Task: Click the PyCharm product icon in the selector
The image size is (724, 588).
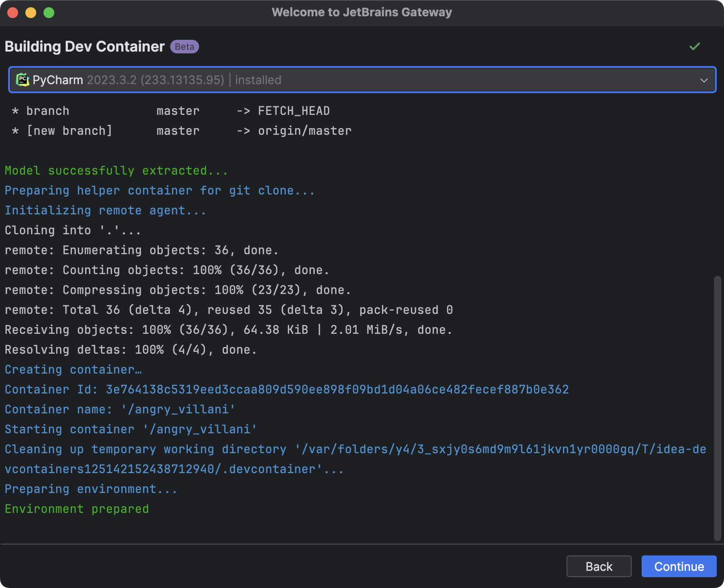Action: 22,80
